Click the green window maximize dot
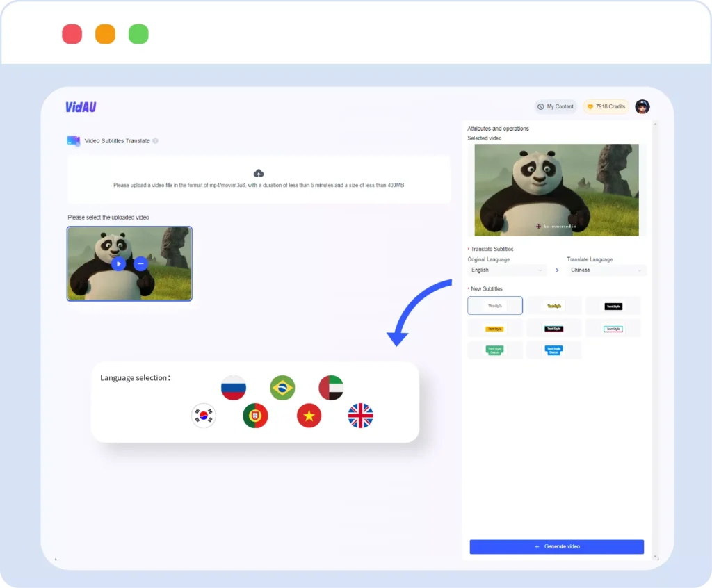Screen dimensions: 712x588 (x=138, y=34)
